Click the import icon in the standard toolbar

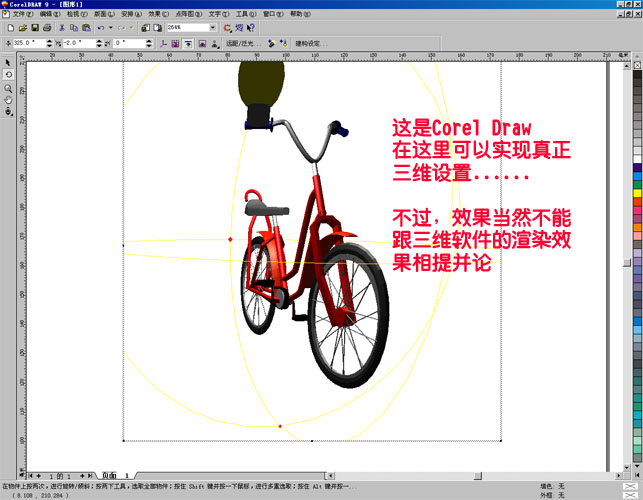[145, 28]
